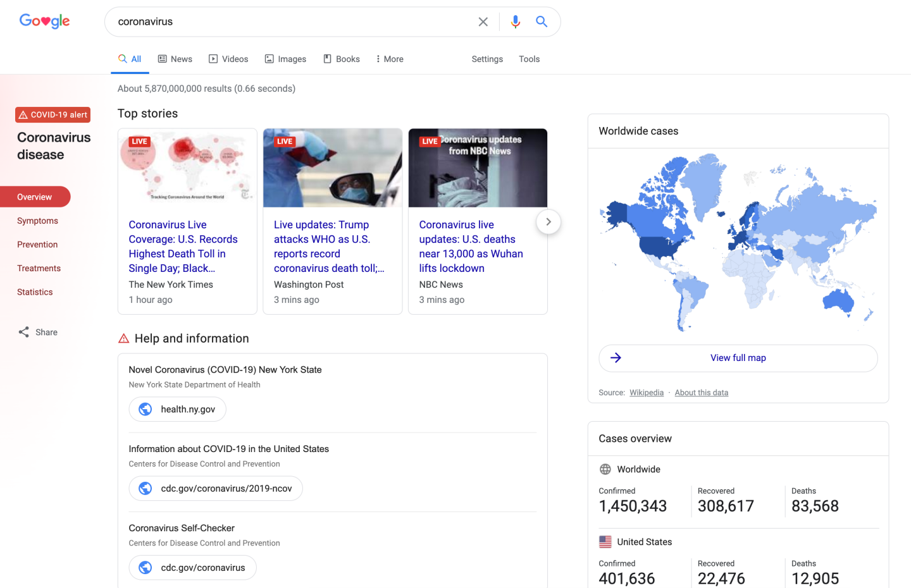This screenshot has height=588, width=911.
Task: Open the Wikipedia source link
Action: point(646,392)
